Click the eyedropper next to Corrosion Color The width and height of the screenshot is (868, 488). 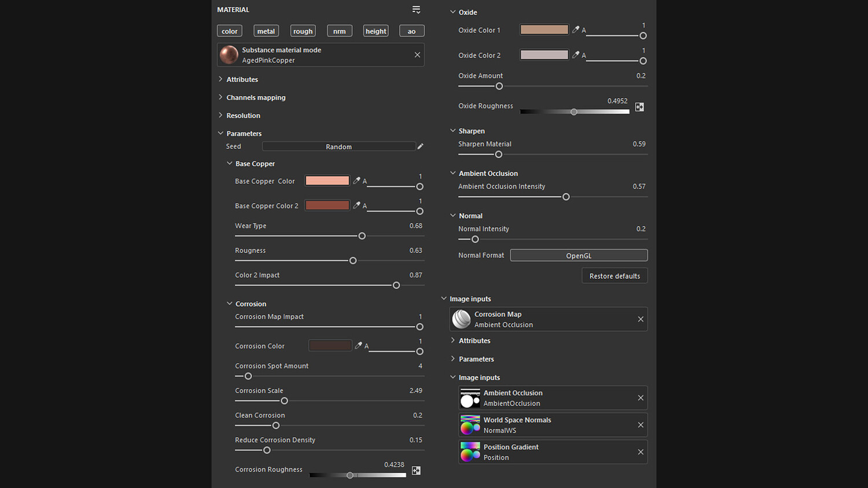tap(358, 346)
